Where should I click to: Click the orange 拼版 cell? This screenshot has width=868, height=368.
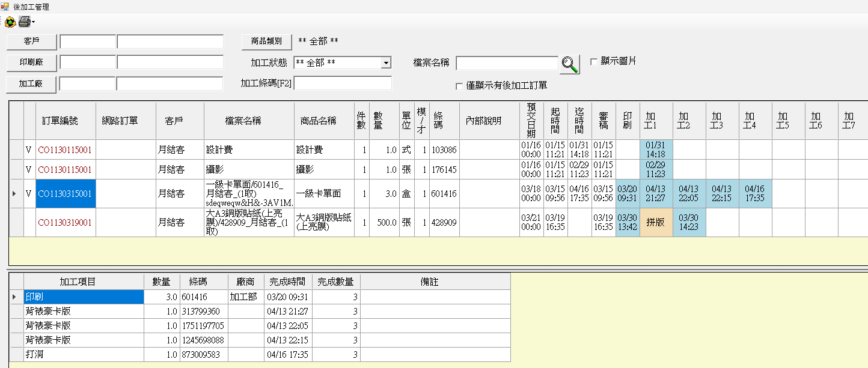tap(656, 223)
